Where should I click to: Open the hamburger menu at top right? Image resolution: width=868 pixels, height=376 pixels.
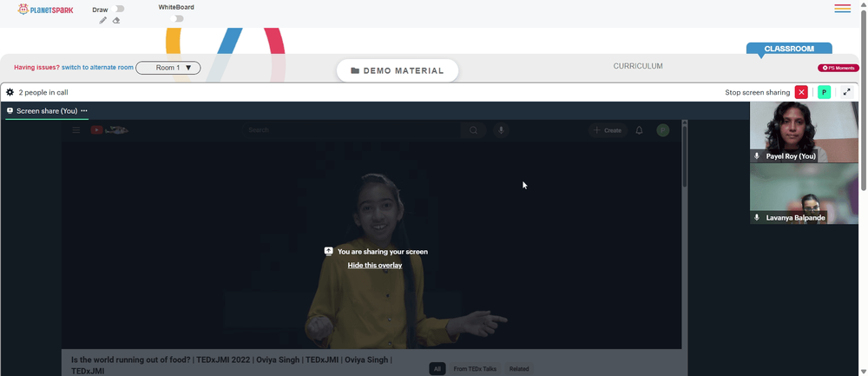[x=843, y=9]
